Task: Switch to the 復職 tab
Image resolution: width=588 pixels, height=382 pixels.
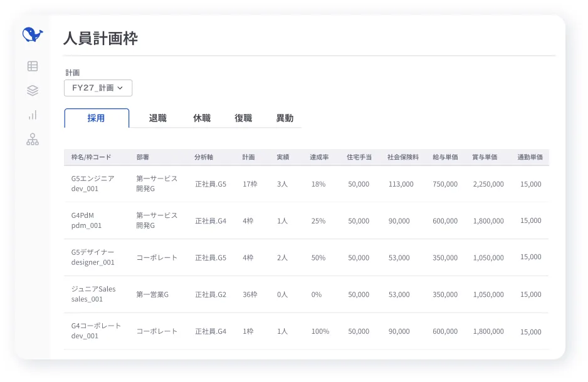Action: [x=243, y=118]
